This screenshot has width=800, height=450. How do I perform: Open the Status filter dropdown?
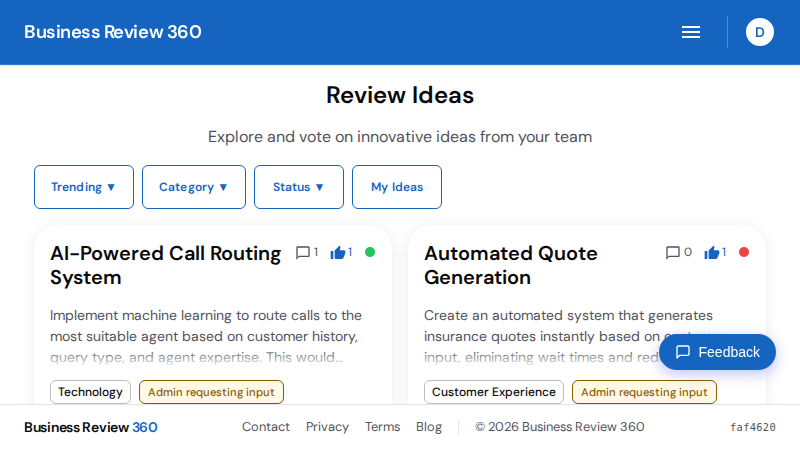(299, 187)
